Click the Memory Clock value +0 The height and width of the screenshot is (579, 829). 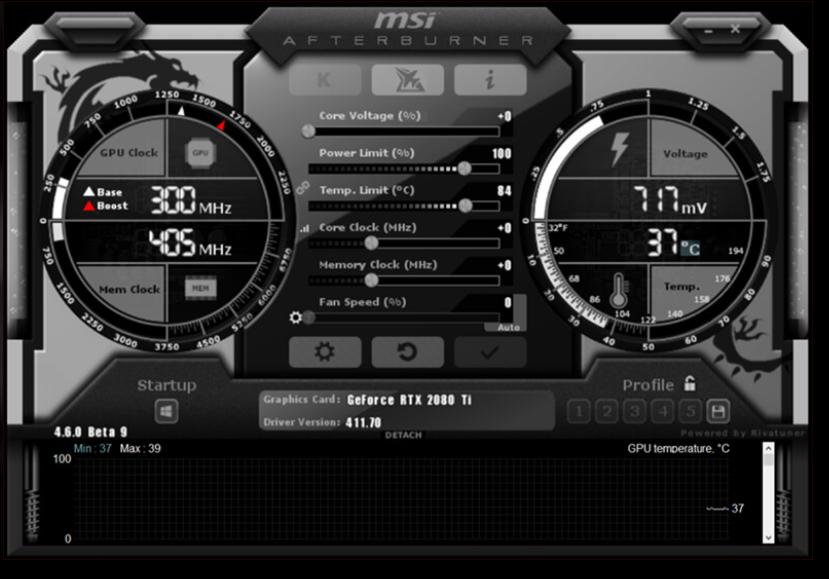pos(504,265)
